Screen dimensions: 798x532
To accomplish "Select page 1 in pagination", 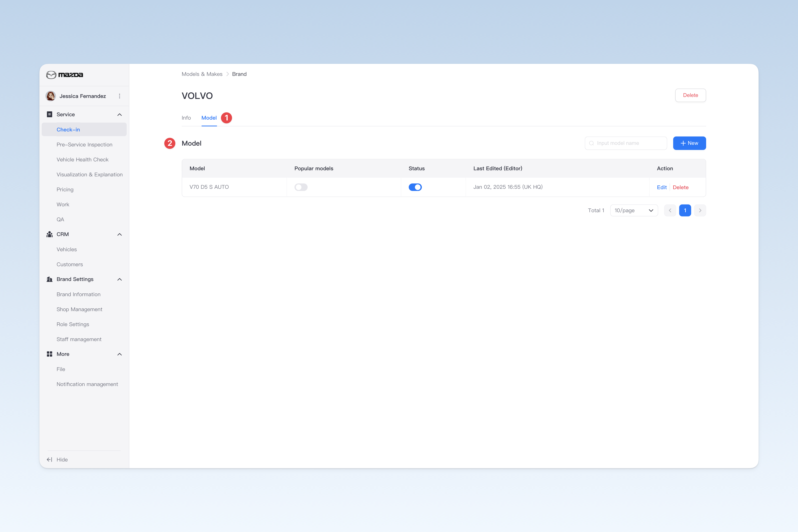I will tap(685, 210).
